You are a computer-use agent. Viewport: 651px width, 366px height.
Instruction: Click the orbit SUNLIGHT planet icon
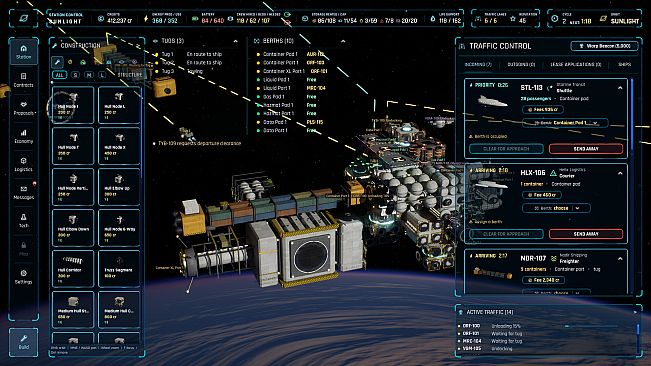pyautogui.click(x=603, y=19)
